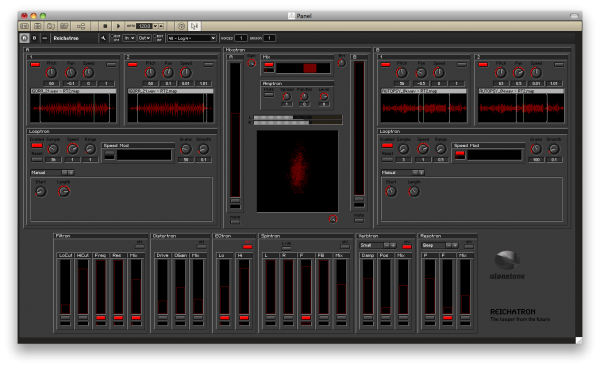Screen dimensions: 600x368
Task: Click the third toolbar icon with overlapping panels
Action: (51, 26)
